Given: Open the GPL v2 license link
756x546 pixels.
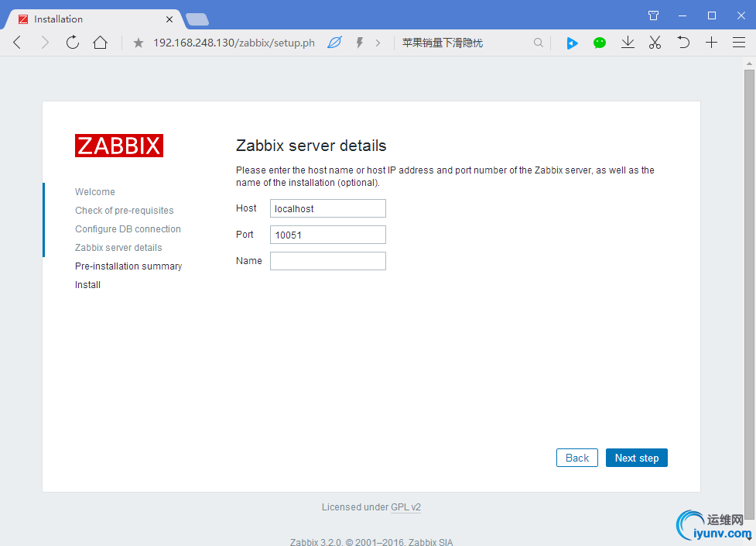Looking at the screenshot, I should point(406,507).
